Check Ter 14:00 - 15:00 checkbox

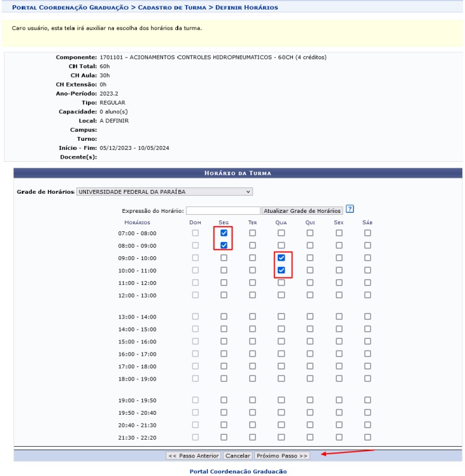click(x=252, y=329)
